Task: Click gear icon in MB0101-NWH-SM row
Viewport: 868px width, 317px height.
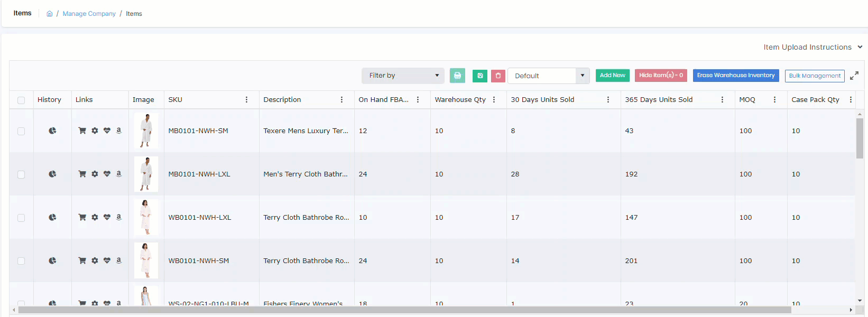Action: pos(95,130)
